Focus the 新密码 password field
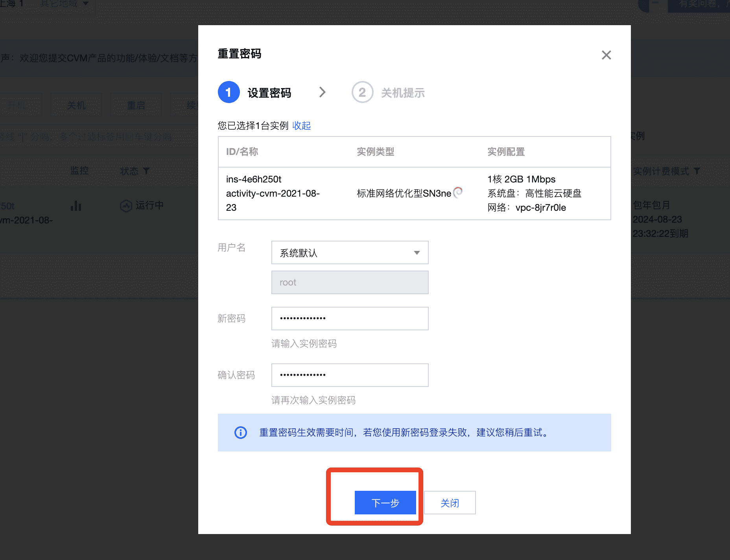 click(350, 319)
